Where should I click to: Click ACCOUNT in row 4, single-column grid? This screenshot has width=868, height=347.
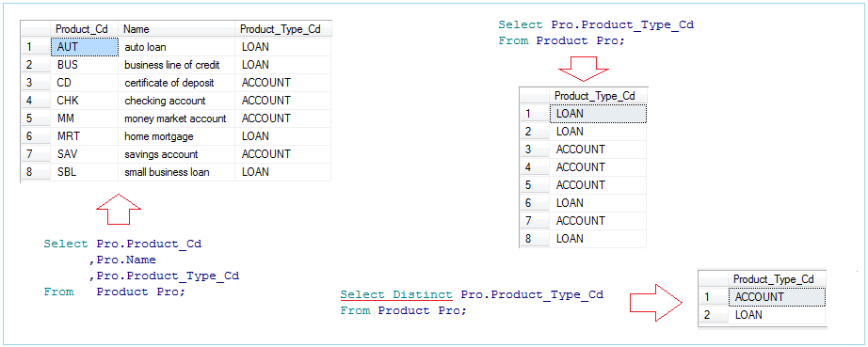point(598,166)
